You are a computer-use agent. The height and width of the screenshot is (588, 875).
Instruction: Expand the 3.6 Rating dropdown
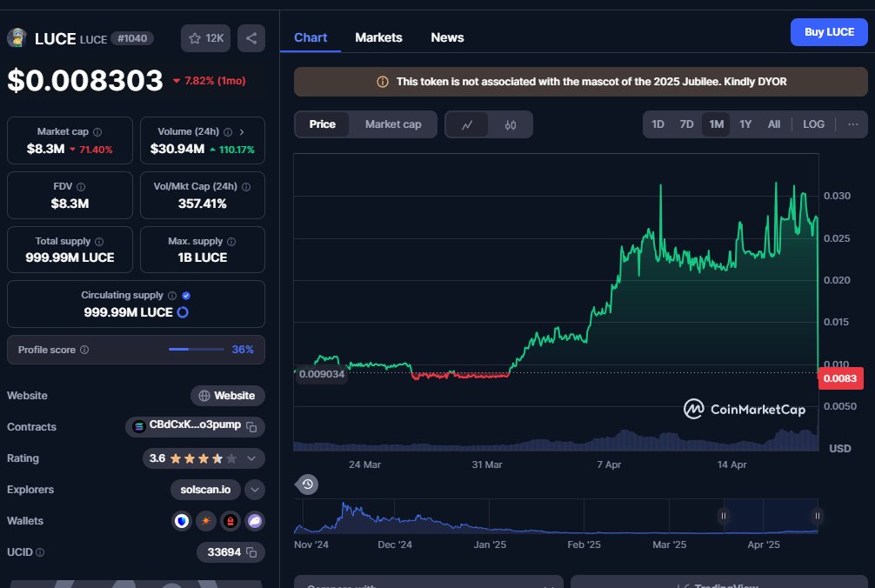(x=251, y=458)
